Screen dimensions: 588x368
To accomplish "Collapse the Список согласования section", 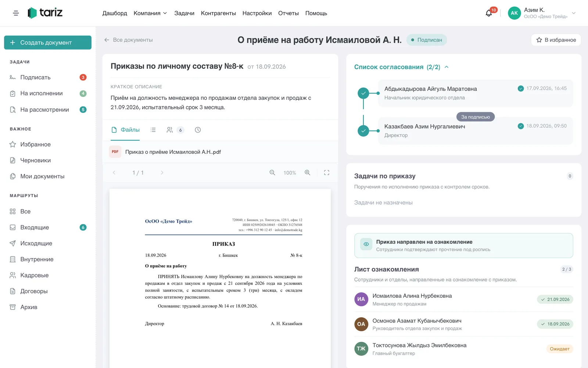I will [447, 67].
